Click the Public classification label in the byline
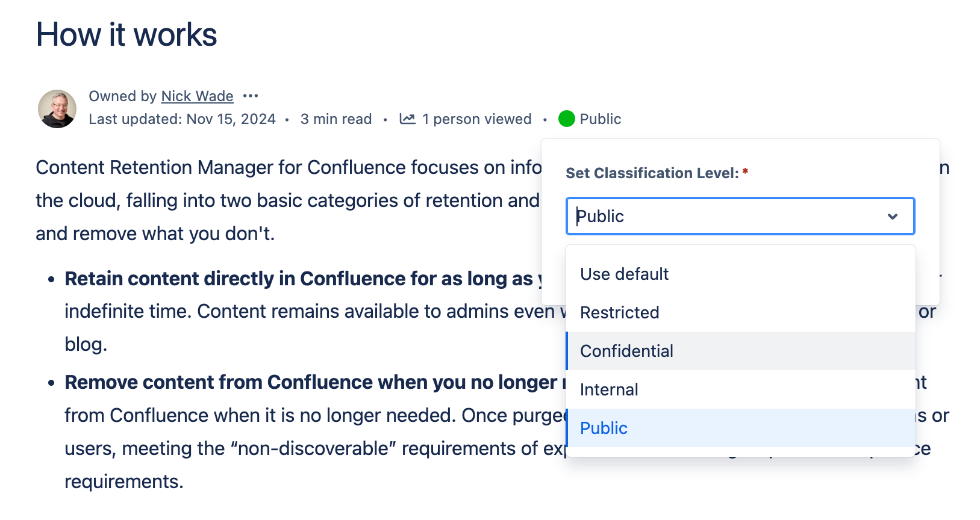Image resolution: width=980 pixels, height=520 pixels. (600, 119)
